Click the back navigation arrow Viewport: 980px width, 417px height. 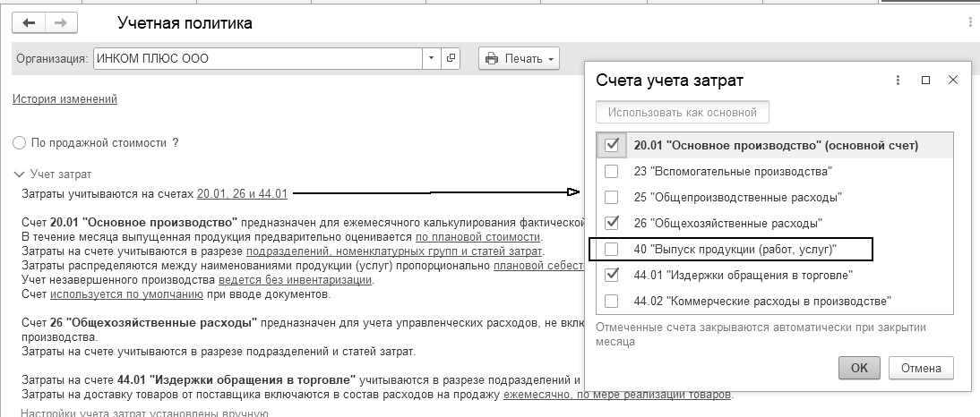tap(29, 23)
